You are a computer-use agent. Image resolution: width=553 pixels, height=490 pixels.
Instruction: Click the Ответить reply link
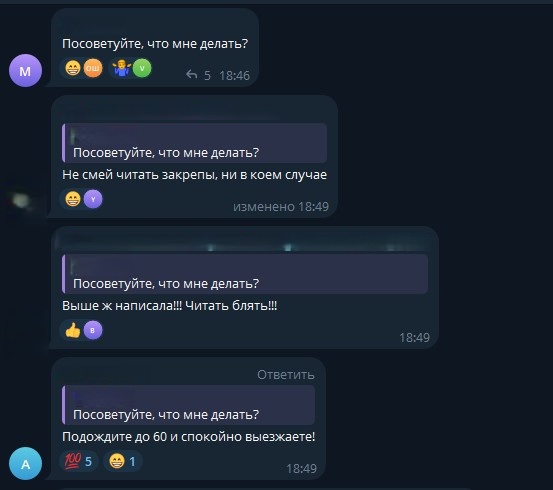coord(286,375)
